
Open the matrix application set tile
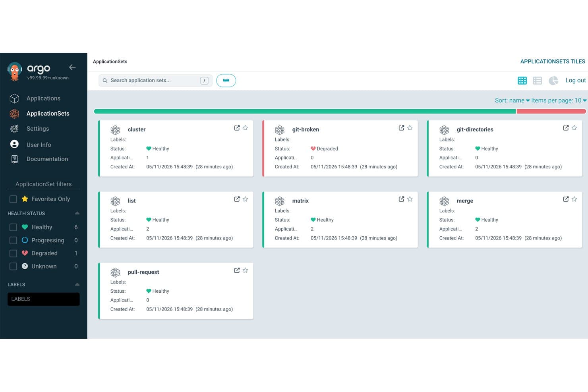point(340,220)
